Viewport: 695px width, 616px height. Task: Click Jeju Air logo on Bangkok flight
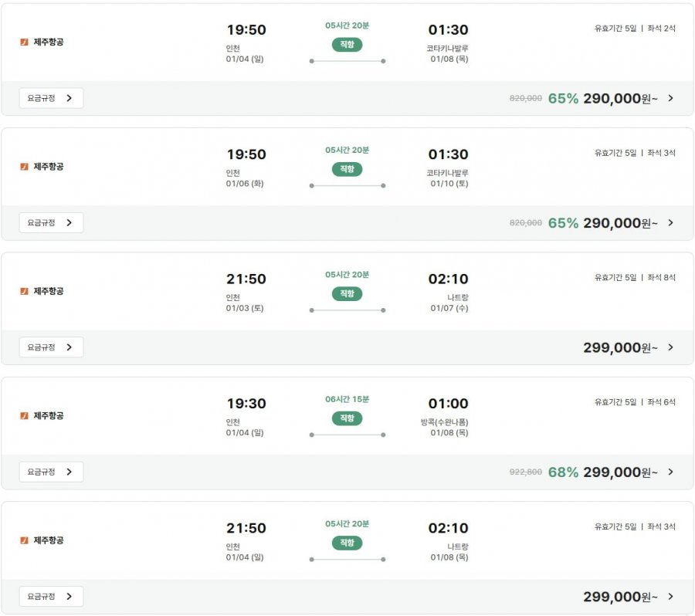tap(24, 416)
